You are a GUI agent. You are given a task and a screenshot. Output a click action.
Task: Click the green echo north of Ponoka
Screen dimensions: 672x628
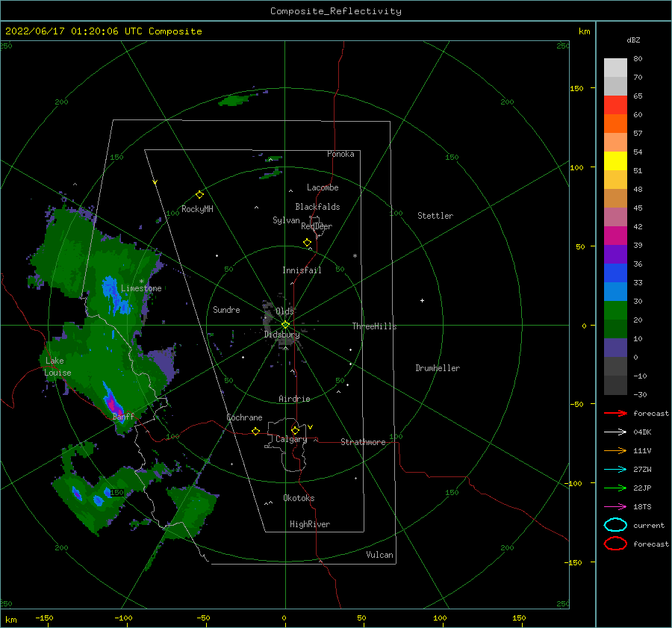pyautogui.click(x=234, y=100)
